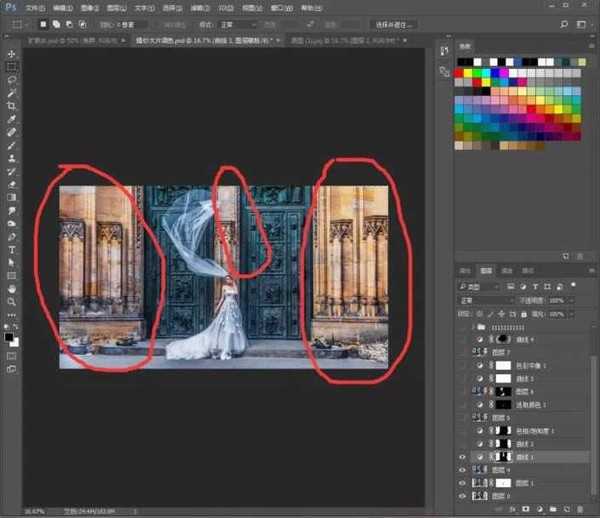Toggle visibility of the selected curves layer
Screen dimensions: 600x518
pos(461,456)
